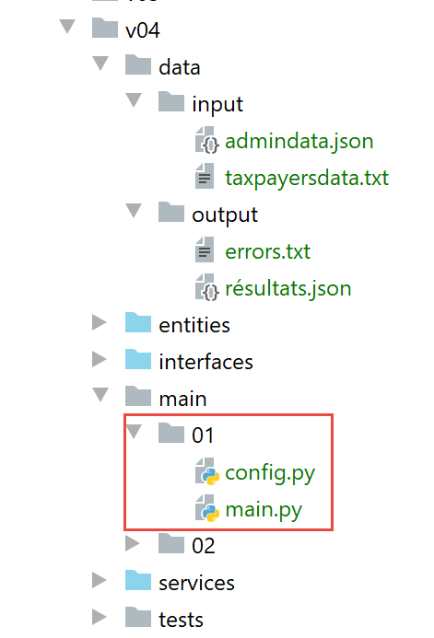Click the main.py Python file icon
The width and height of the screenshot is (434, 638).
[x=207, y=508]
